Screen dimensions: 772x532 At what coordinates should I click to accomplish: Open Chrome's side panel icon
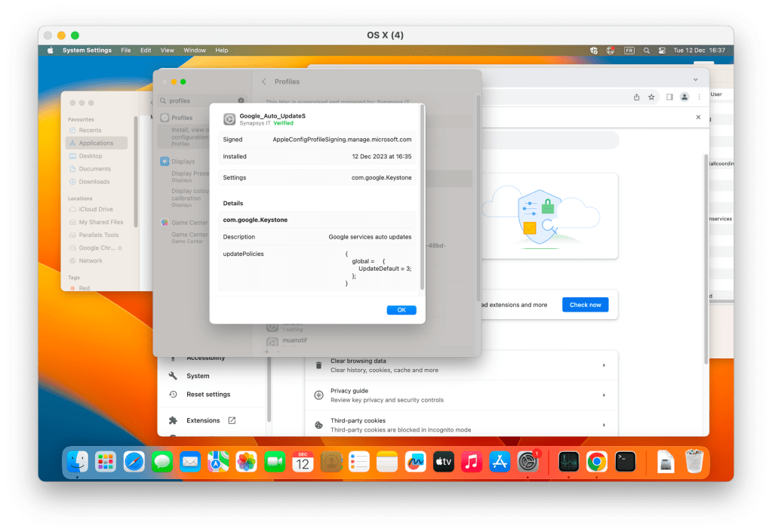669,97
